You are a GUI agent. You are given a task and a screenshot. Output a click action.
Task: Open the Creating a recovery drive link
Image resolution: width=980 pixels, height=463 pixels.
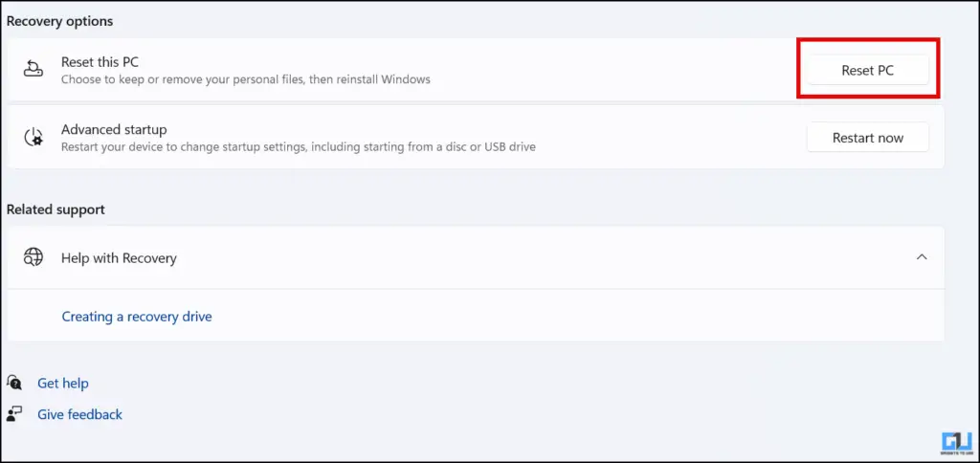[x=137, y=317]
